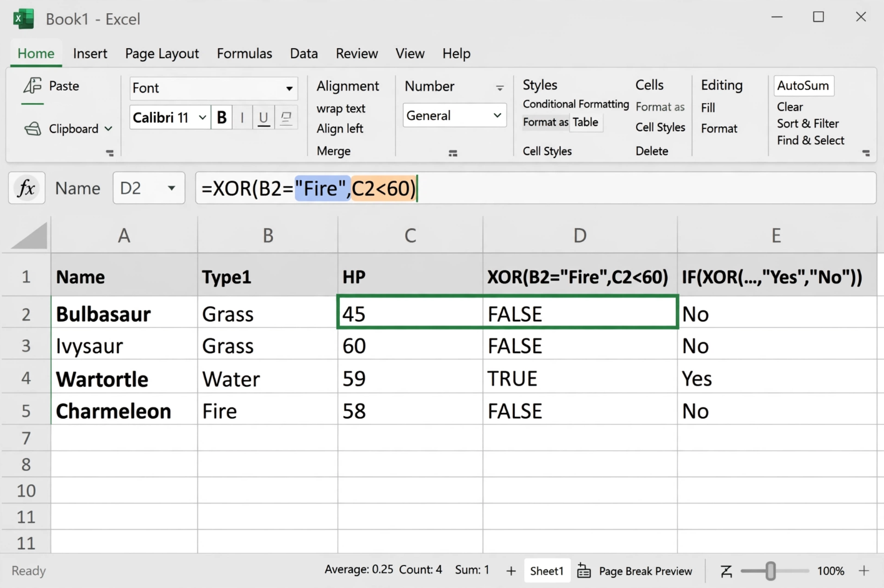Expand the Clipboard chevron
This screenshot has width=884, height=588.
pos(109,129)
